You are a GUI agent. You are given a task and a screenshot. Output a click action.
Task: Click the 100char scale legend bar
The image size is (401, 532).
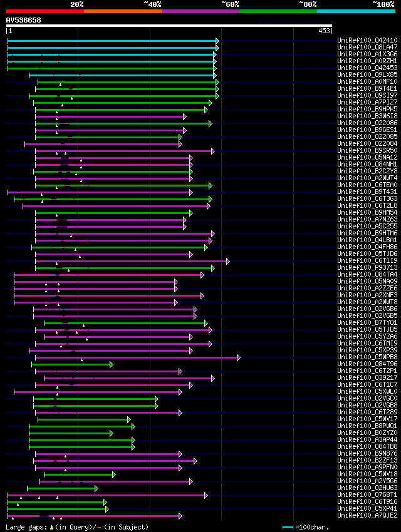pyautogui.click(x=288, y=527)
